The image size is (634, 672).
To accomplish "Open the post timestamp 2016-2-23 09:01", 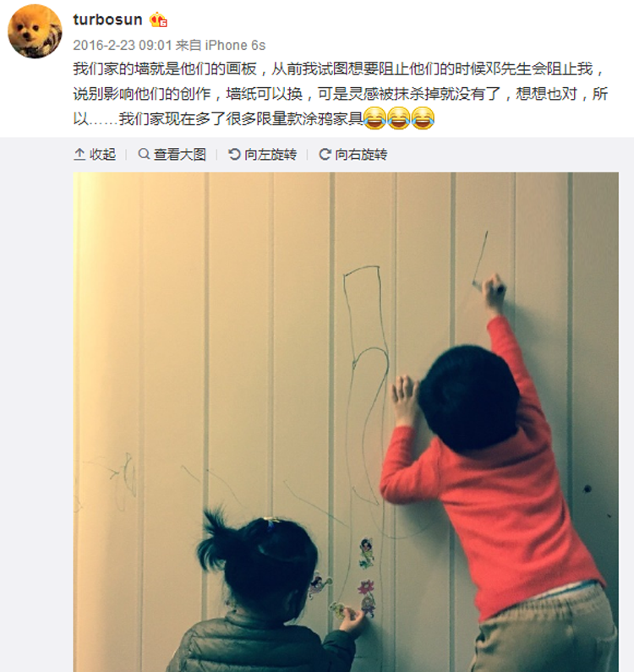I will click(x=123, y=45).
